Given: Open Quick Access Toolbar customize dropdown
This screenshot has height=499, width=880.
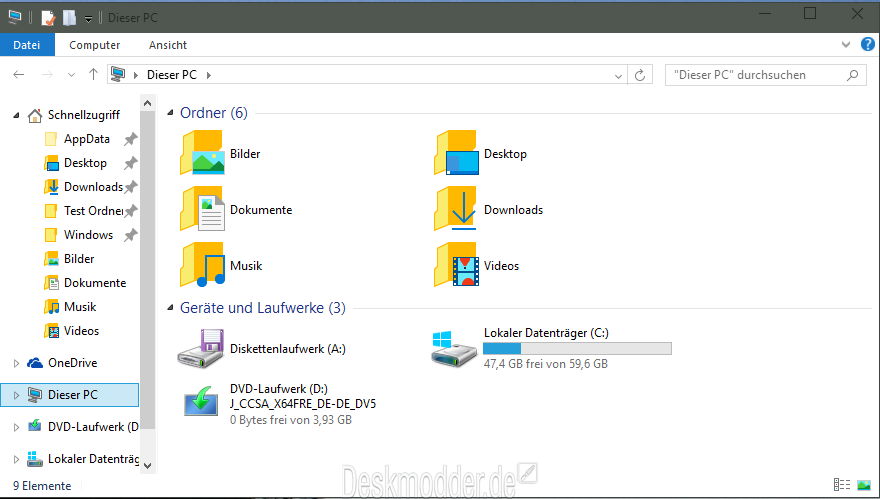Looking at the screenshot, I should (88, 19).
